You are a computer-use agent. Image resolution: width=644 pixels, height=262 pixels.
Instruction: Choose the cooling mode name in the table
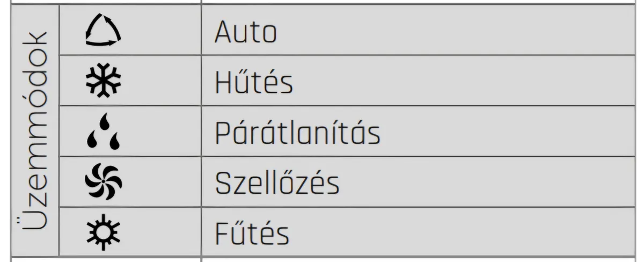tap(254, 83)
